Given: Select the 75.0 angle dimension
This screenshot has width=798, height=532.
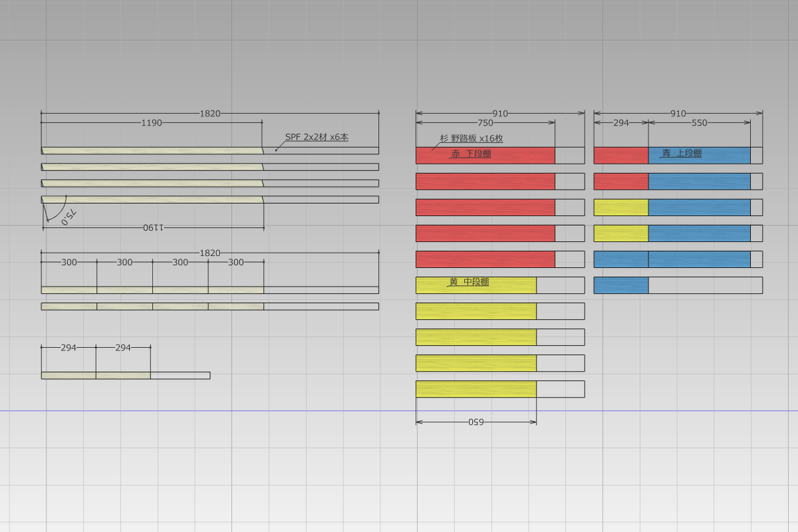Looking at the screenshot, I should click(x=70, y=216).
